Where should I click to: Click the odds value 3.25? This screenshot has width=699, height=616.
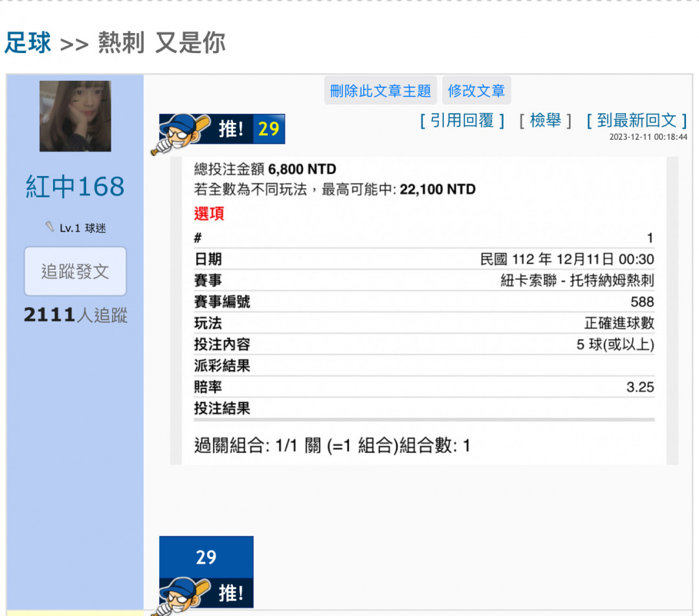[x=640, y=387]
